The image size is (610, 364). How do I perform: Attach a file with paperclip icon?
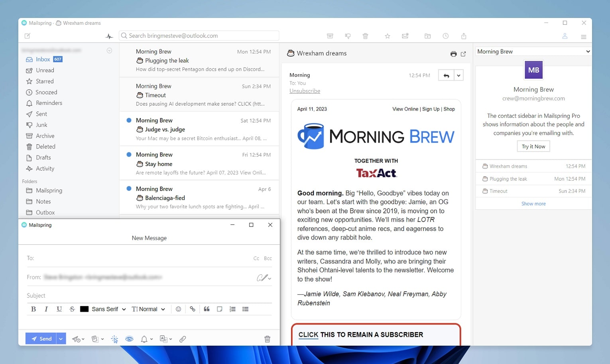tap(183, 339)
